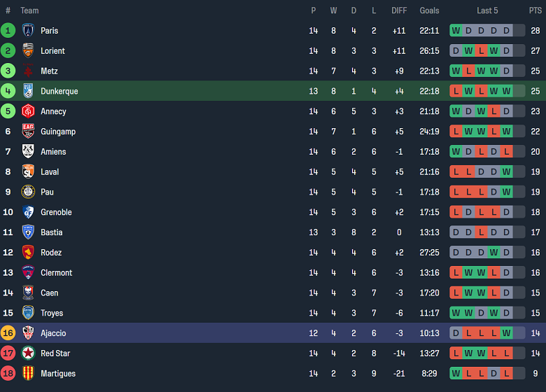Sort standings by DIFF column header
Viewport: 546px width, 392px height.
tap(399, 10)
